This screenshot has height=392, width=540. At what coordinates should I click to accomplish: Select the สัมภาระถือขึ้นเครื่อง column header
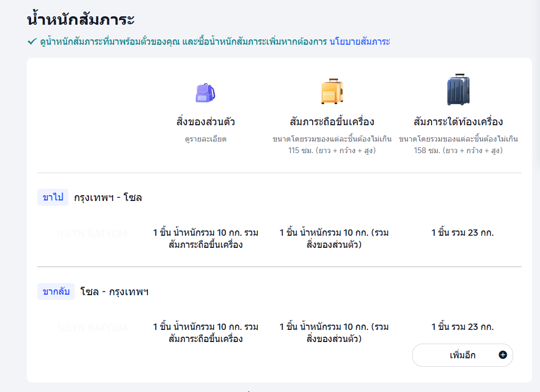pyautogui.click(x=333, y=120)
